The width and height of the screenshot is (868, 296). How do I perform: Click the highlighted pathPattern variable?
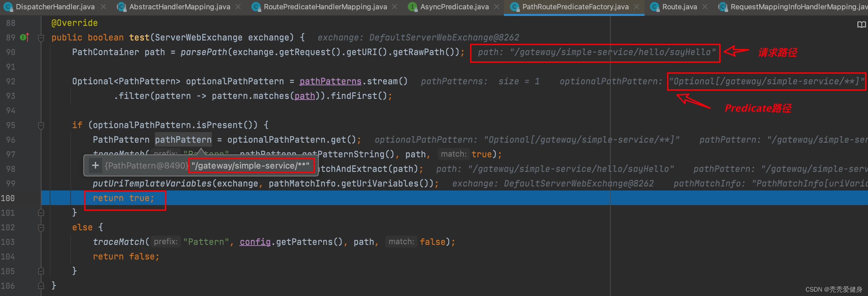point(183,140)
